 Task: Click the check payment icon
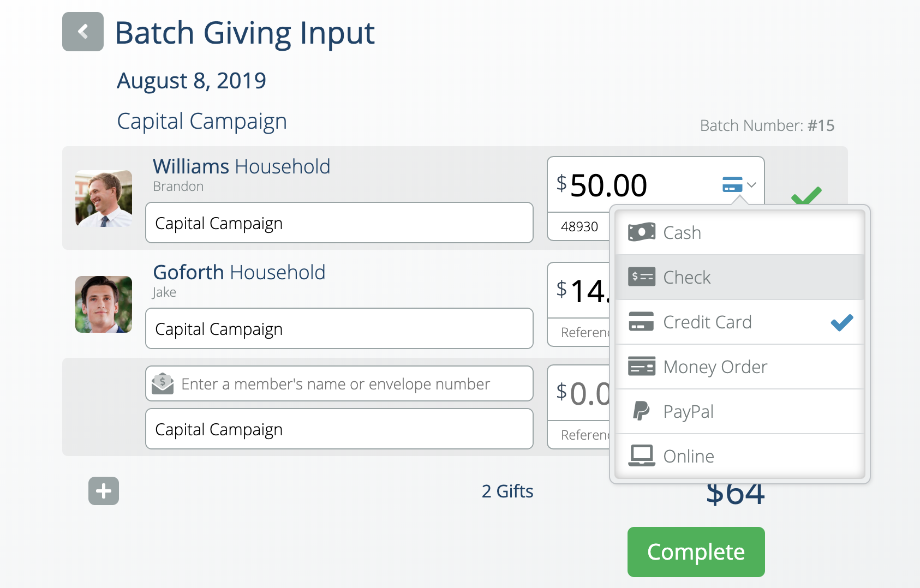pos(642,277)
